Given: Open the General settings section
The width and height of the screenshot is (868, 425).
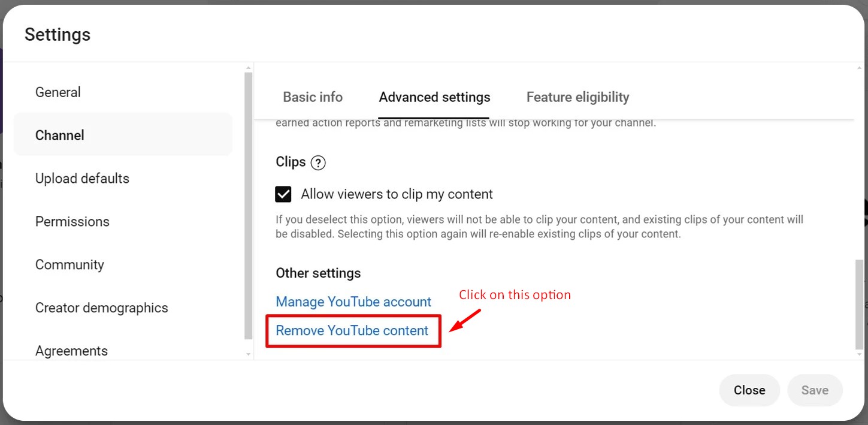Looking at the screenshot, I should click(x=58, y=92).
